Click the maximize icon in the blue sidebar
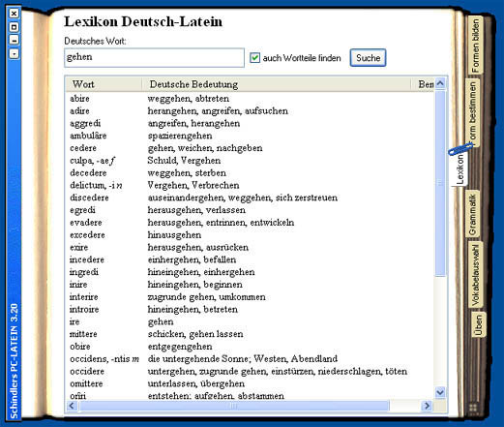This screenshot has width=504, height=427. click(x=14, y=27)
